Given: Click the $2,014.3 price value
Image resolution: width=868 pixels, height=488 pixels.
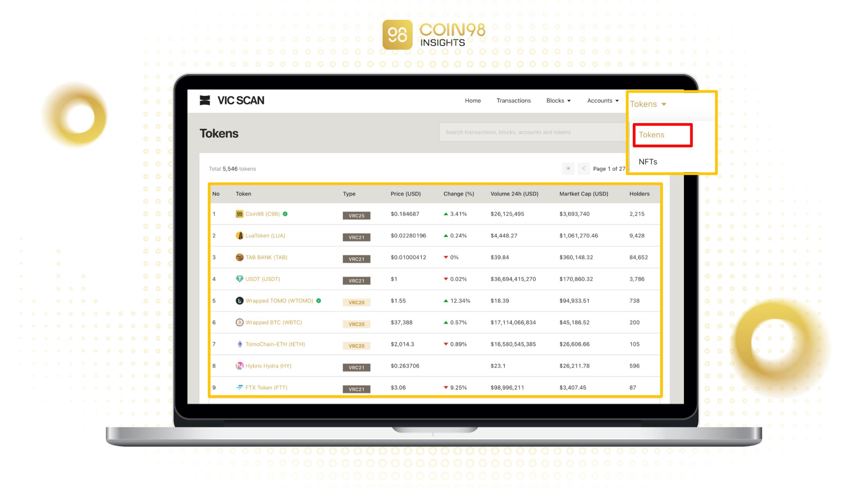Looking at the screenshot, I should pyautogui.click(x=402, y=344).
